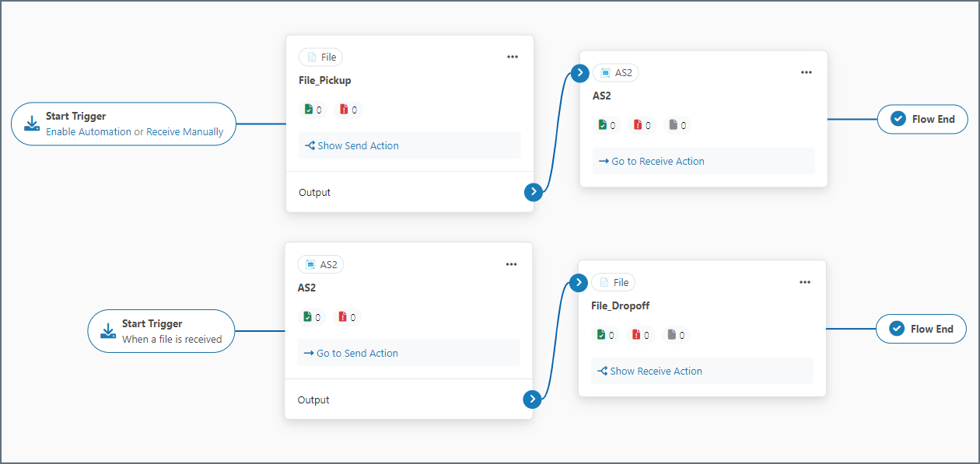Click the green success counter on File_Pickup
Screen dimensions: 980x464
tap(312, 110)
